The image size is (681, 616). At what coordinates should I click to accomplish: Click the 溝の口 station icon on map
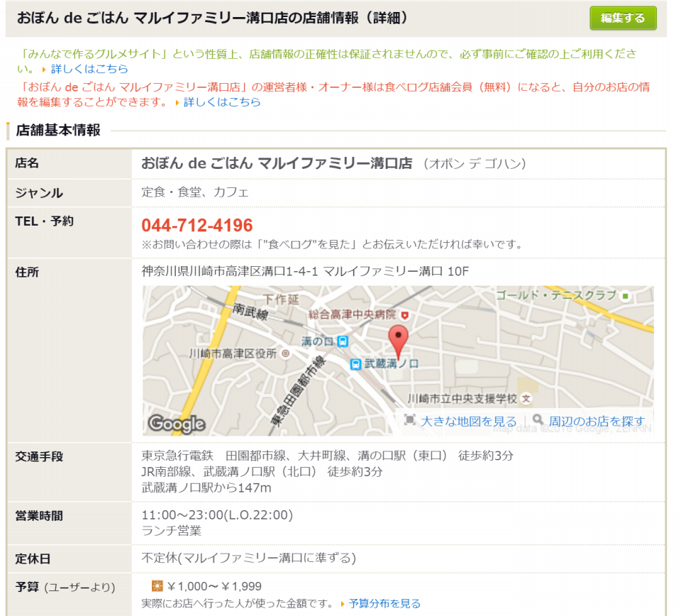(343, 341)
